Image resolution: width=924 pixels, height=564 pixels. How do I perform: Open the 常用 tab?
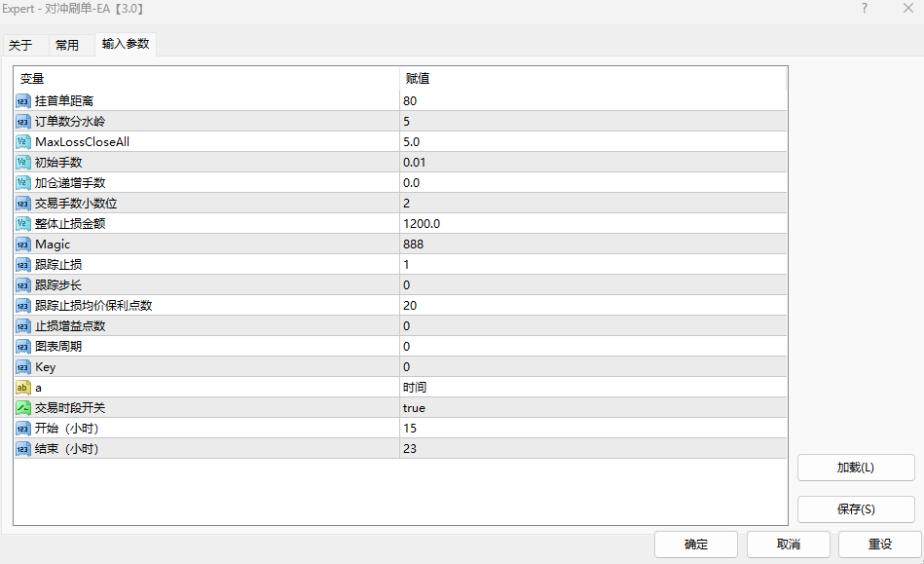[67, 45]
